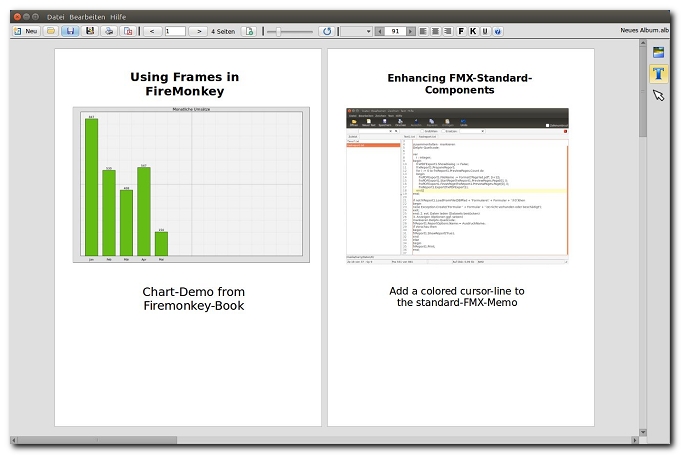Toggle underline formatting with U button

(485, 31)
